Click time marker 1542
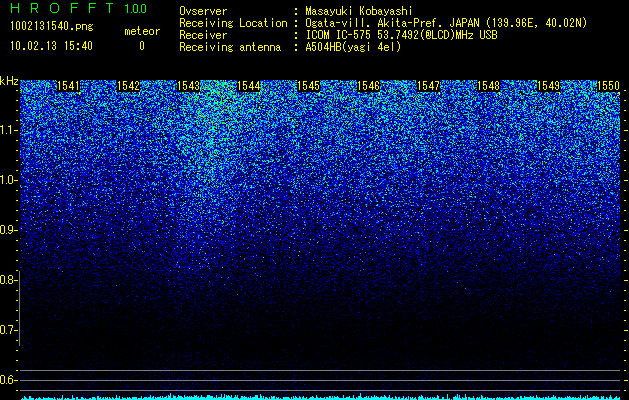The image size is (629, 400). click(128, 86)
